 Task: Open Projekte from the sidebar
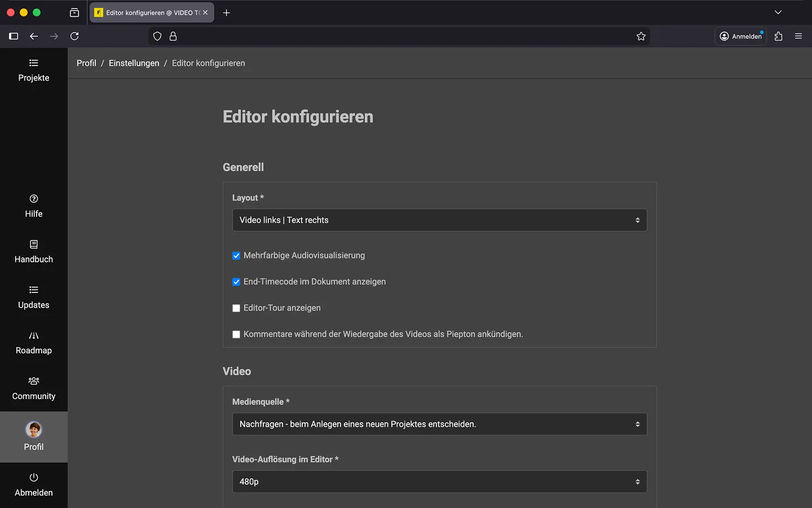34,71
